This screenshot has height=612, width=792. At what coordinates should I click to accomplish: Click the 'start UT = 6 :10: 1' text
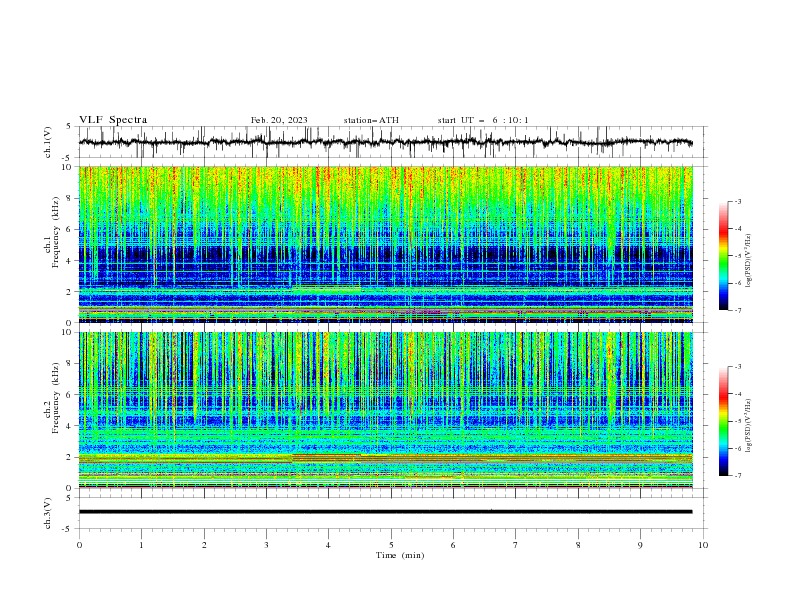[x=483, y=120]
